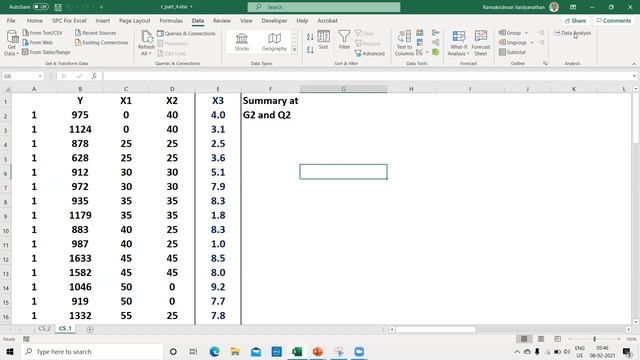Toggle AutoSave switch
This screenshot has width=640, height=360.
(41, 7)
